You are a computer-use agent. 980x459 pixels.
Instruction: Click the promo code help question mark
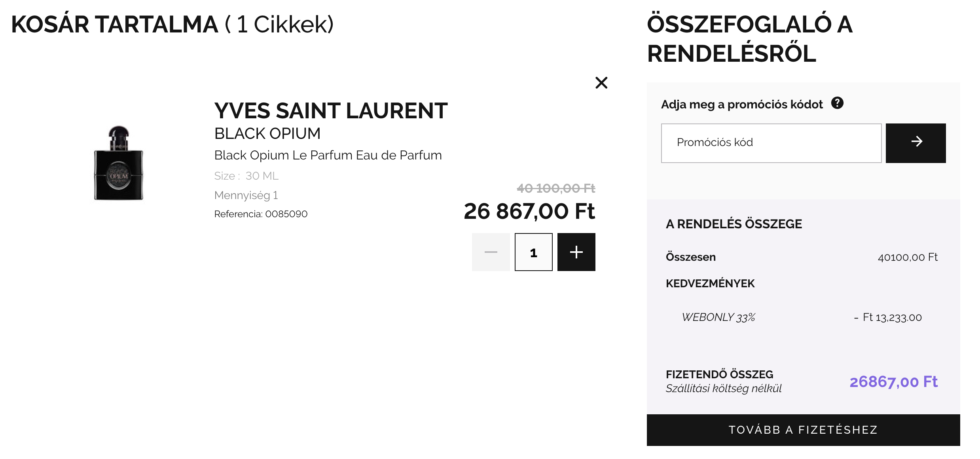[837, 103]
